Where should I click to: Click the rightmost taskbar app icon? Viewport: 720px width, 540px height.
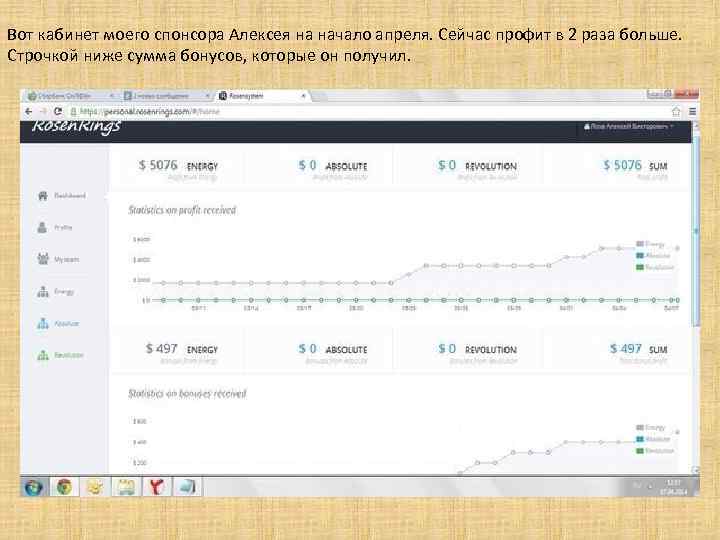pos(187,487)
